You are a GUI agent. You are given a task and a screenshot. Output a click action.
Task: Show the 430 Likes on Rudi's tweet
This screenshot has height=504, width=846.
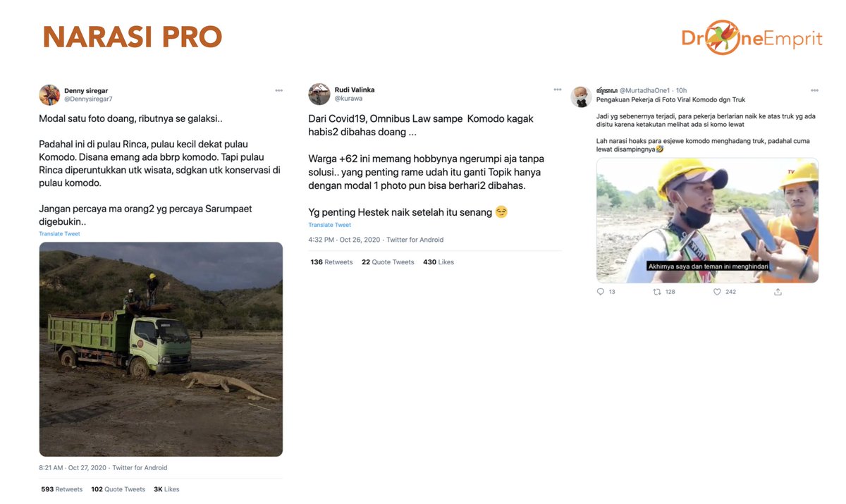(439, 262)
